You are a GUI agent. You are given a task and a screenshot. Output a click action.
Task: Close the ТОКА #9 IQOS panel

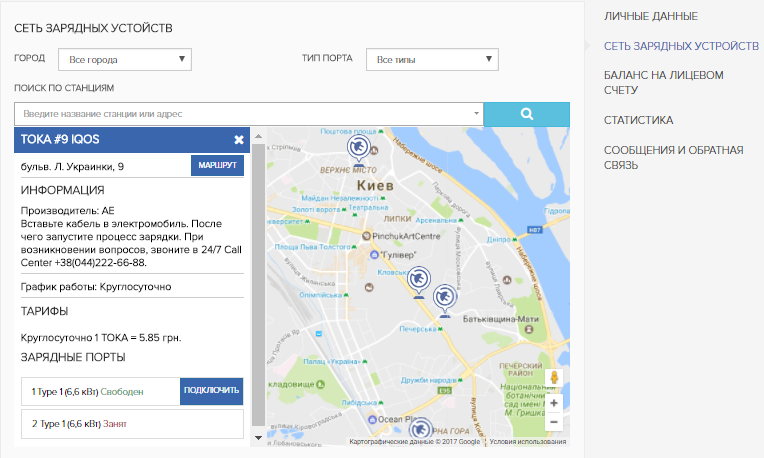[x=239, y=140]
